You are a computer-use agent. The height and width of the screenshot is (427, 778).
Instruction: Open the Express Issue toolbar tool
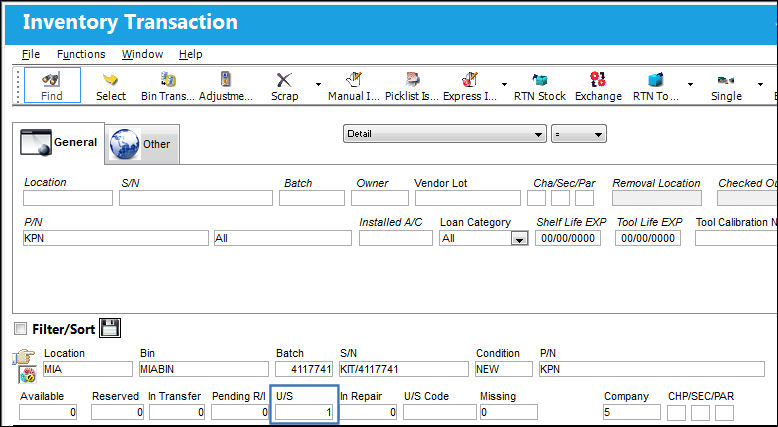click(x=470, y=85)
